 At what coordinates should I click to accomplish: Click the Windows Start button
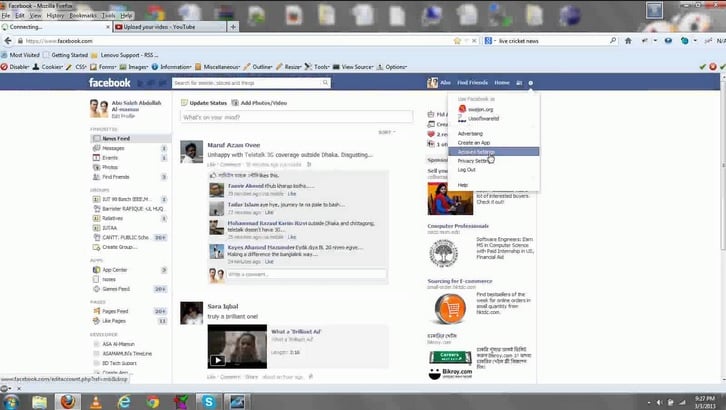[x=10, y=401]
